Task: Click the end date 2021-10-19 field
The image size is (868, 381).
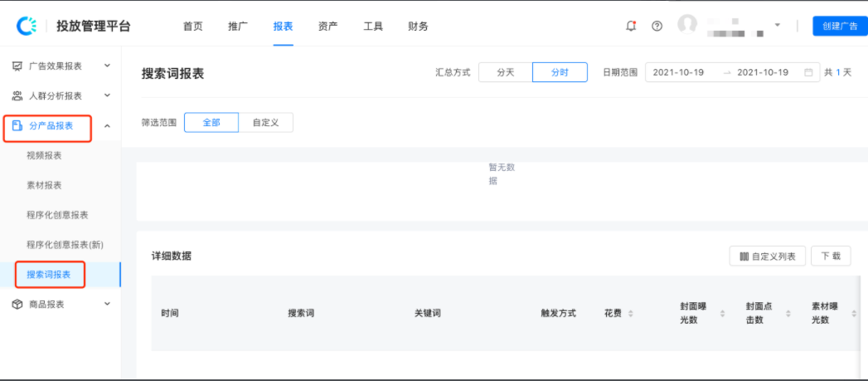Action: click(x=763, y=73)
